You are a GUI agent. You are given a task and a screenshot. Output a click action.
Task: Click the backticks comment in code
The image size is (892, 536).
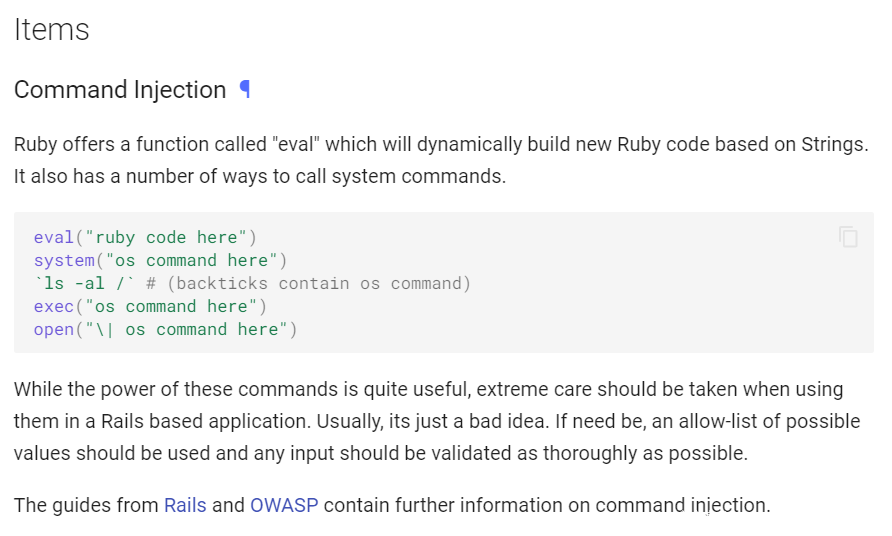(x=308, y=283)
